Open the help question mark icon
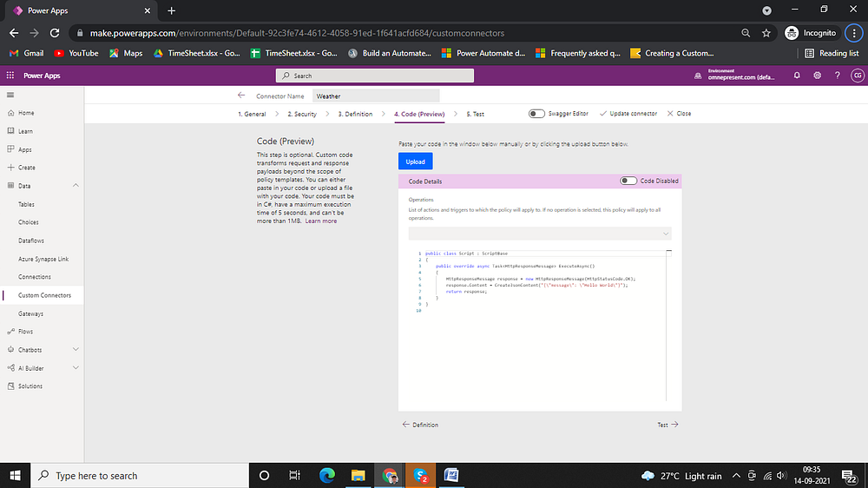 tap(837, 76)
